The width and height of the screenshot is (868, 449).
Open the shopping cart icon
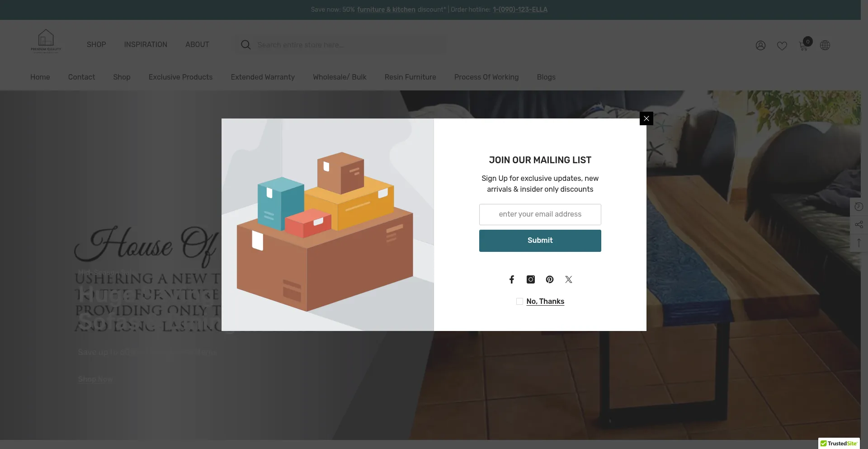point(804,45)
